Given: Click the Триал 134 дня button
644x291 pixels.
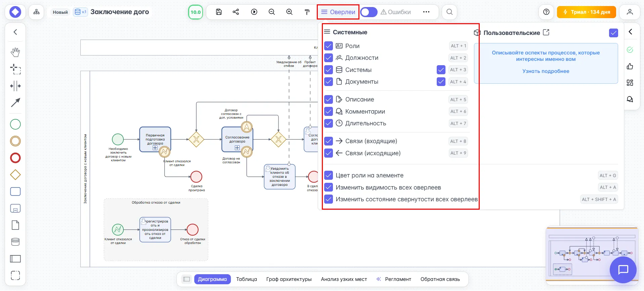Looking at the screenshot, I should click(586, 12).
